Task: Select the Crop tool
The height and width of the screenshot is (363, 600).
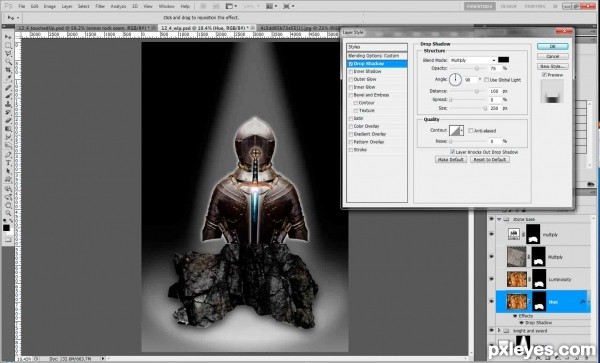Action: tap(8, 70)
